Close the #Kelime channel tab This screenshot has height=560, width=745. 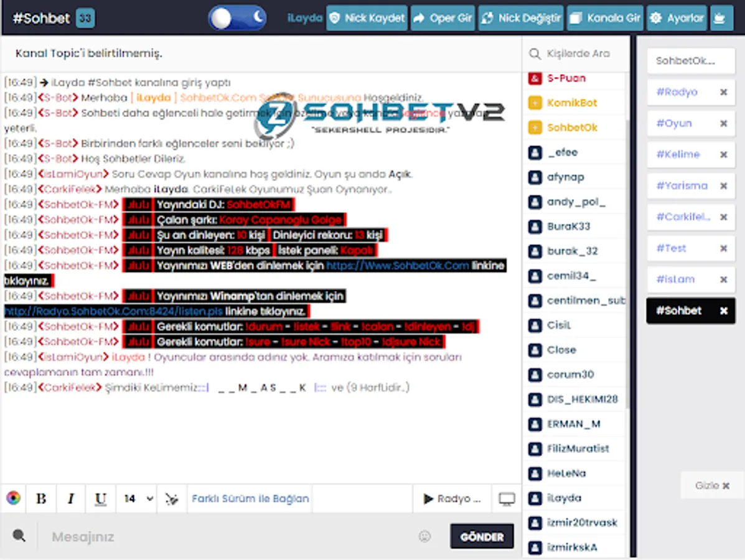pos(723,154)
